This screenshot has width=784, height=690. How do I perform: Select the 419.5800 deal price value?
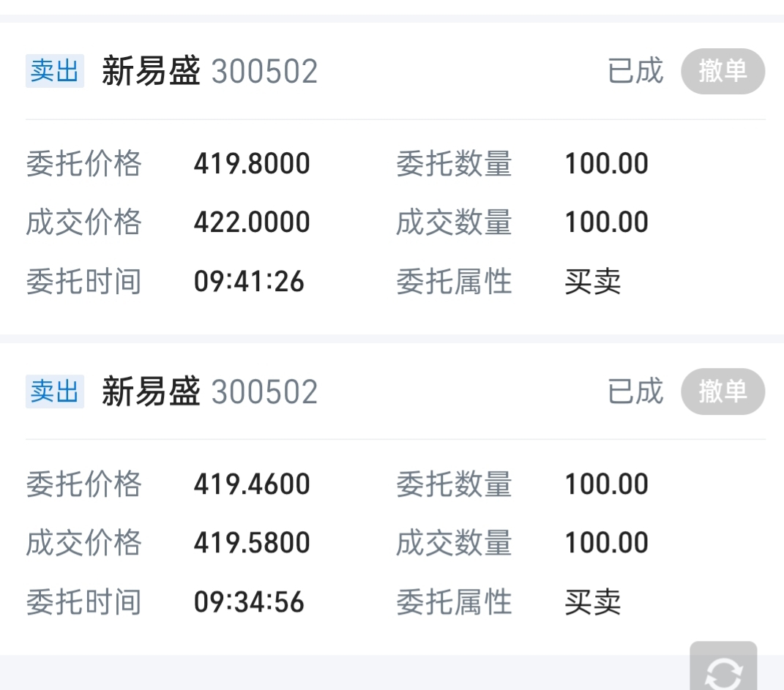coord(252,543)
